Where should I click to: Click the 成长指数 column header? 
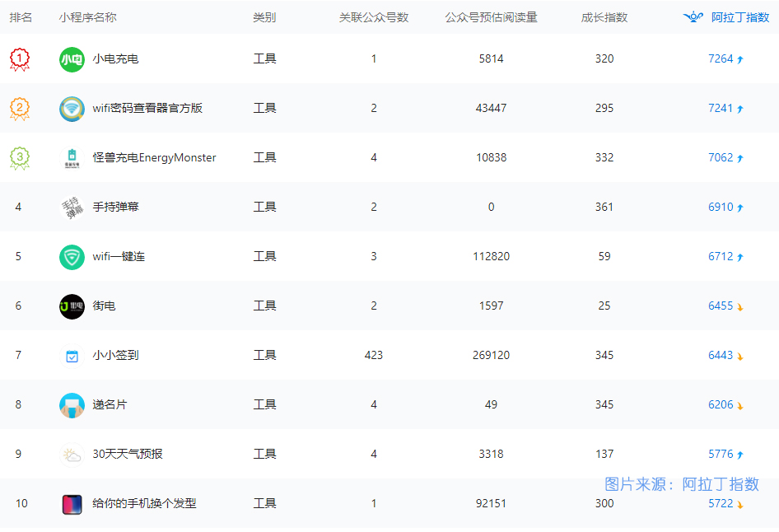point(604,17)
